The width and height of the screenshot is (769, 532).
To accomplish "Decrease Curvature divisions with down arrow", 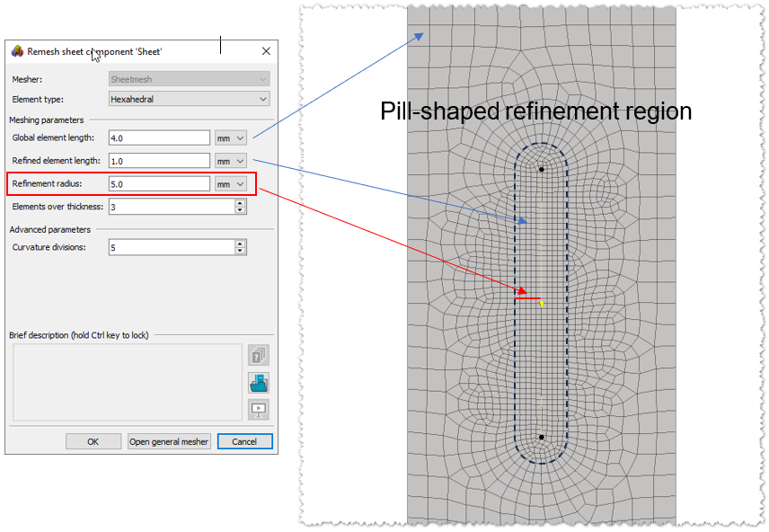I will 240,252.
